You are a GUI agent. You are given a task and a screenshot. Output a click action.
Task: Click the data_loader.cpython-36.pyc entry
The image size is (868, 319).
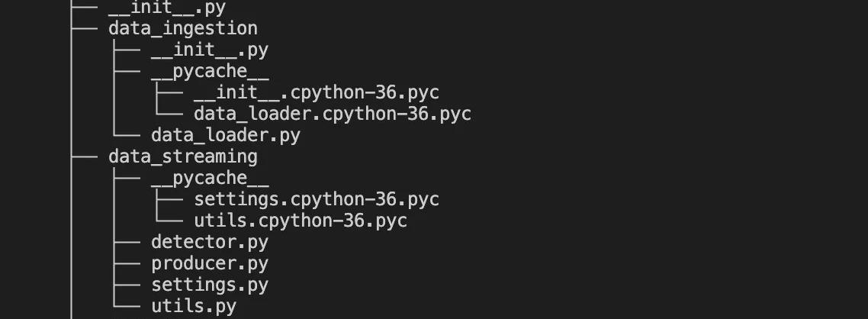pos(333,114)
